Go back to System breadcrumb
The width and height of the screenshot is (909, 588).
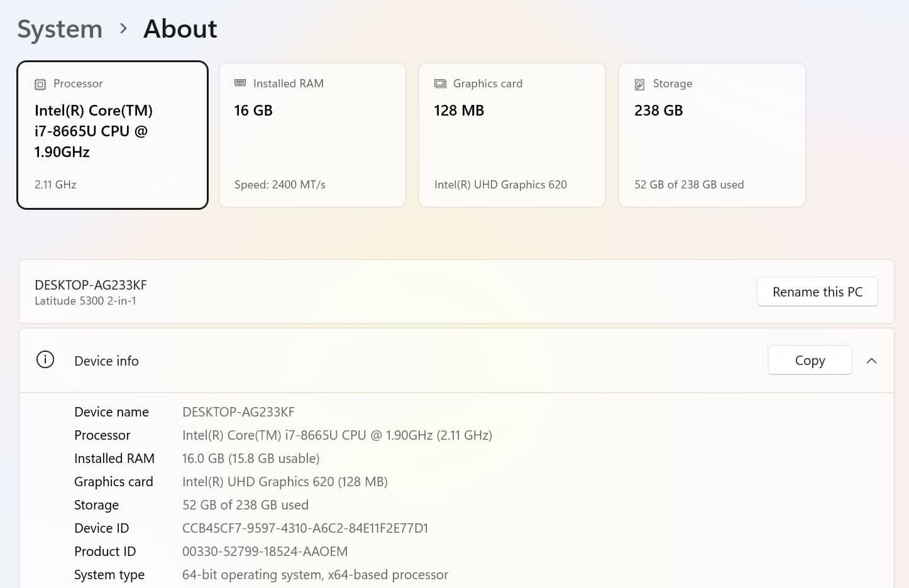pos(60,29)
